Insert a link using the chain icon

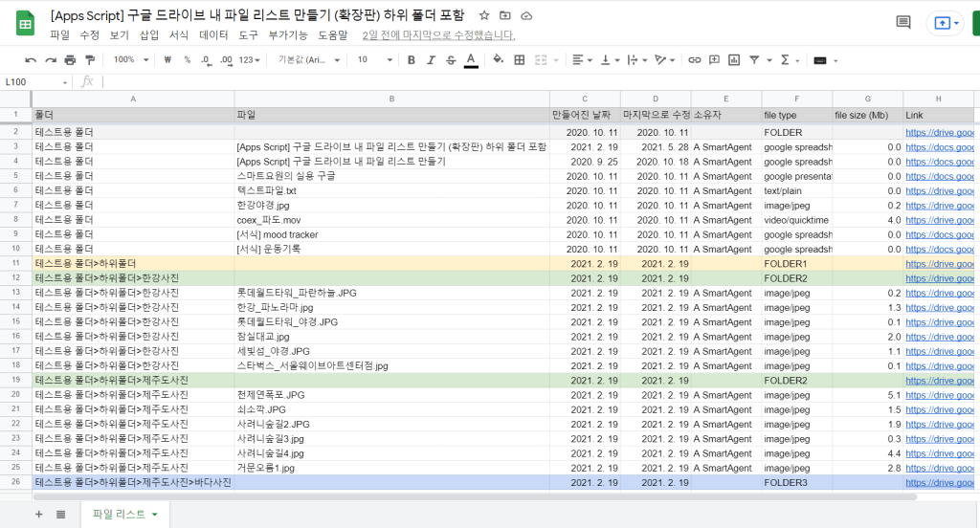tap(695, 59)
